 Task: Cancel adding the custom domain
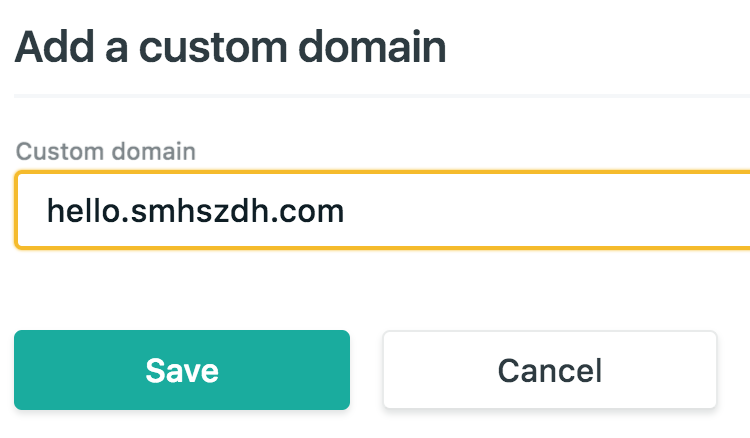pos(550,370)
